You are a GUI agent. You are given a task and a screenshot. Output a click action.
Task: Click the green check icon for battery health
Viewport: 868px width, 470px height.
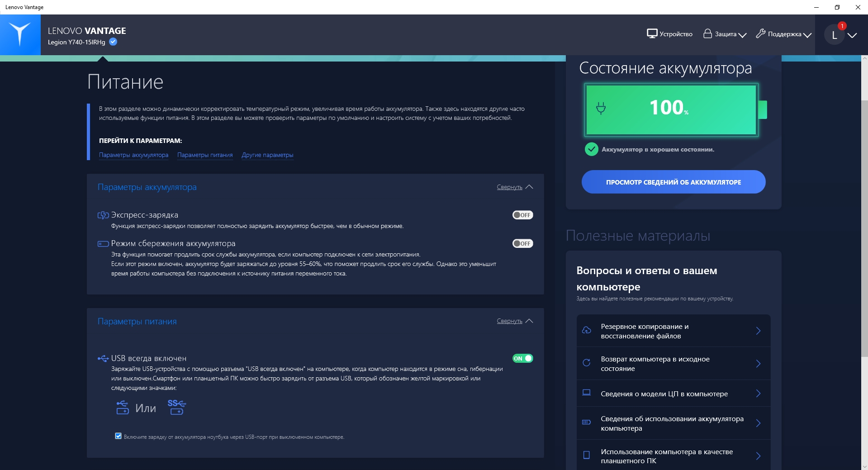(x=591, y=149)
